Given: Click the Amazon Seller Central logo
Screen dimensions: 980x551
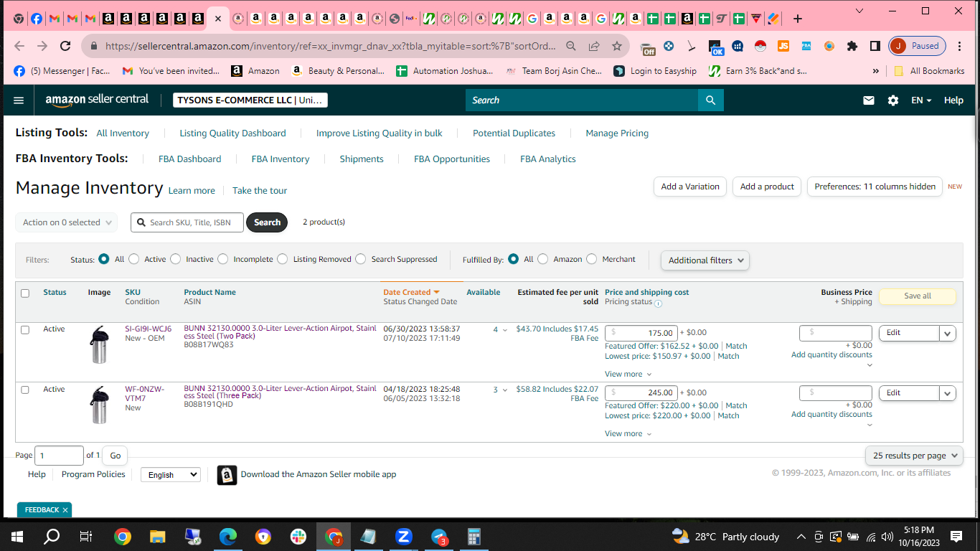Looking at the screenshot, I should click(x=97, y=100).
